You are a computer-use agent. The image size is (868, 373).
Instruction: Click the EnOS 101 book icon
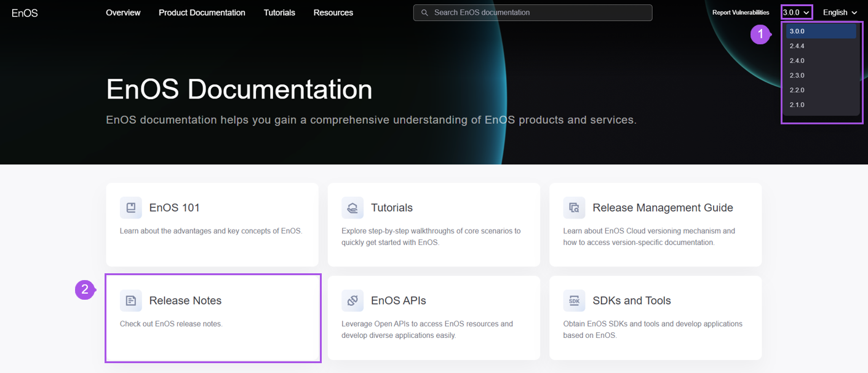tap(130, 208)
